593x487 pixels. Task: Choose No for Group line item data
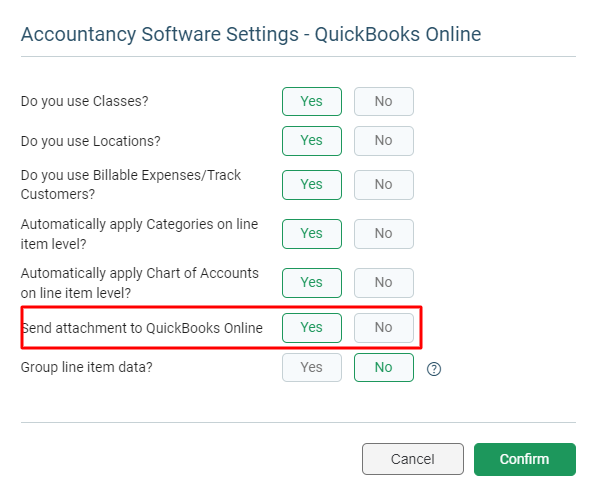pos(383,368)
